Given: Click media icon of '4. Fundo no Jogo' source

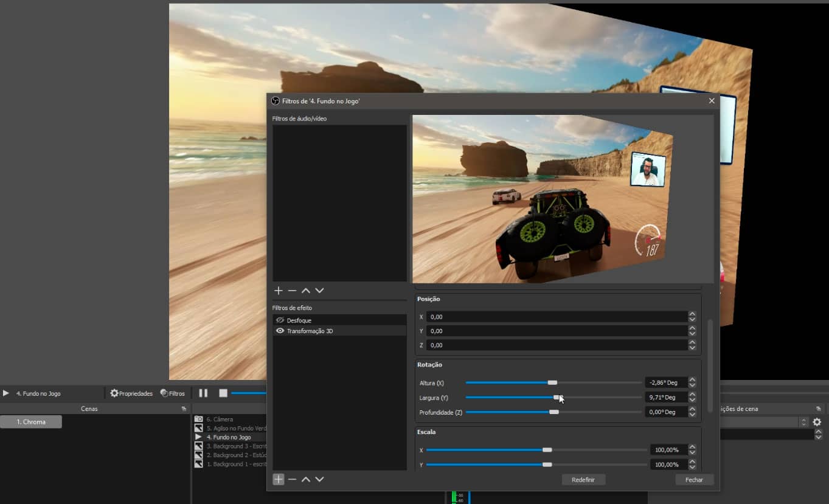Looking at the screenshot, I should click(x=198, y=437).
